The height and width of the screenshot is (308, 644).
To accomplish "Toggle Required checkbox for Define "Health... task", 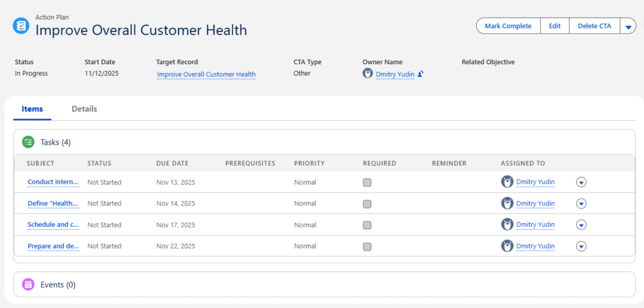I will (367, 204).
